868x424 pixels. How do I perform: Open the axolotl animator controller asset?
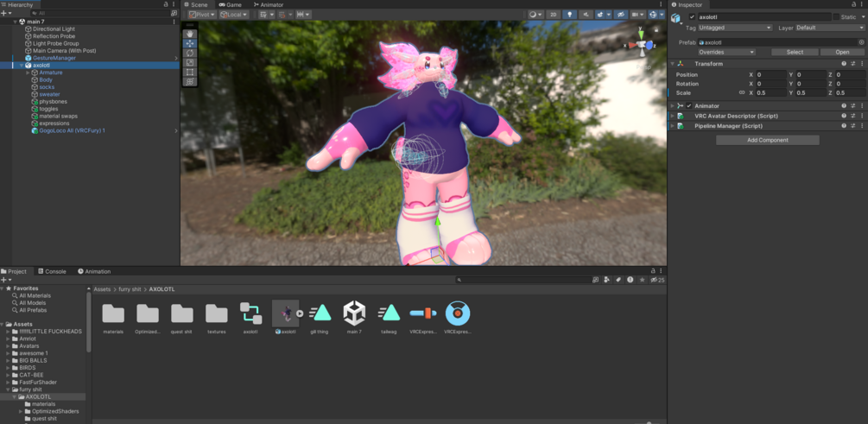point(250,318)
